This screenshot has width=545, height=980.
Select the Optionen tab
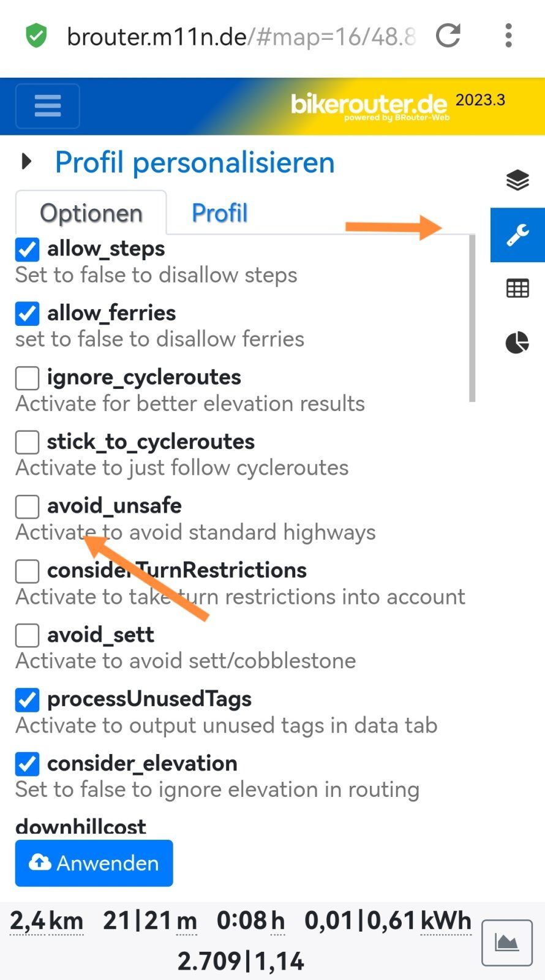pos(91,213)
